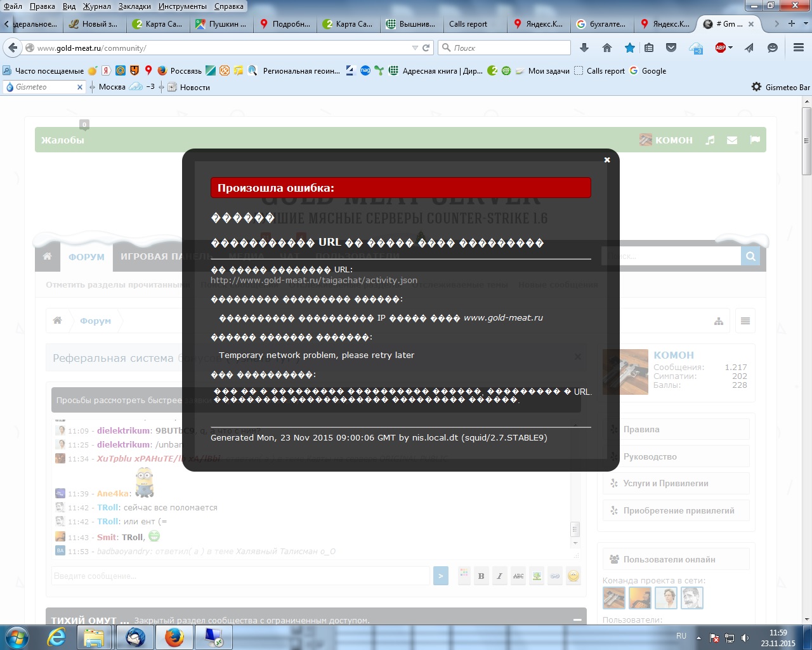Image resolution: width=812 pixels, height=650 pixels.
Task: Switch to Пушкин browser tab
Action: 221,24
